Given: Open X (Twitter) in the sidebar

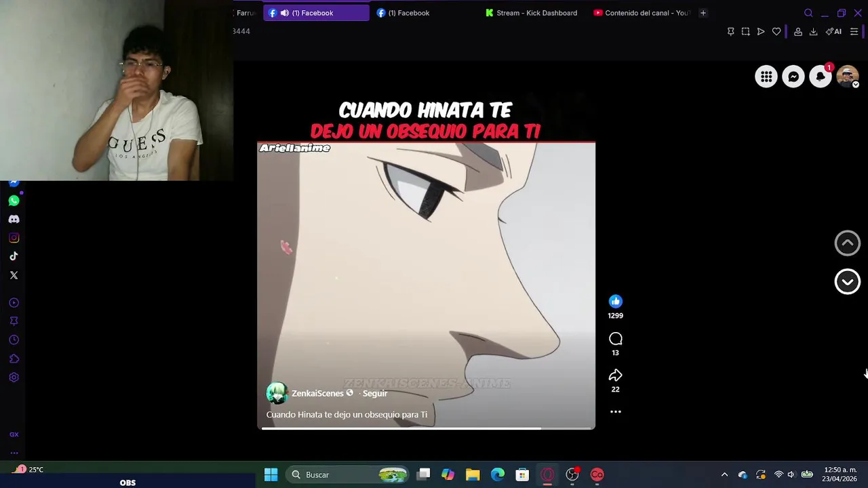Looking at the screenshot, I should (14, 275).
